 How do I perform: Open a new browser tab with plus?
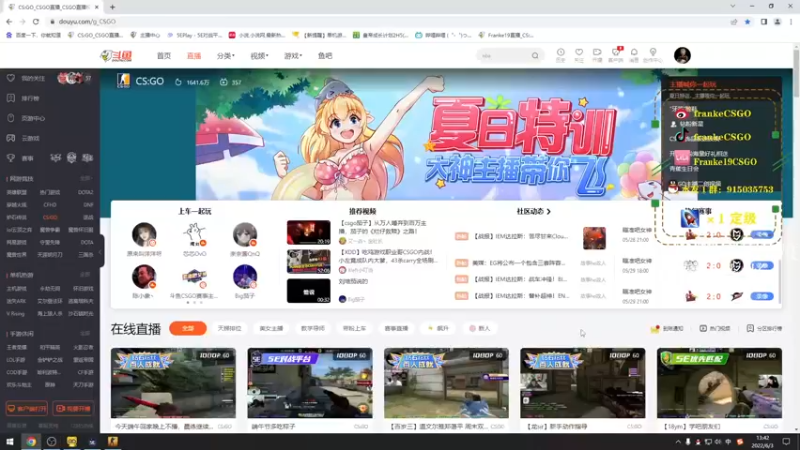tap(112, 7)
